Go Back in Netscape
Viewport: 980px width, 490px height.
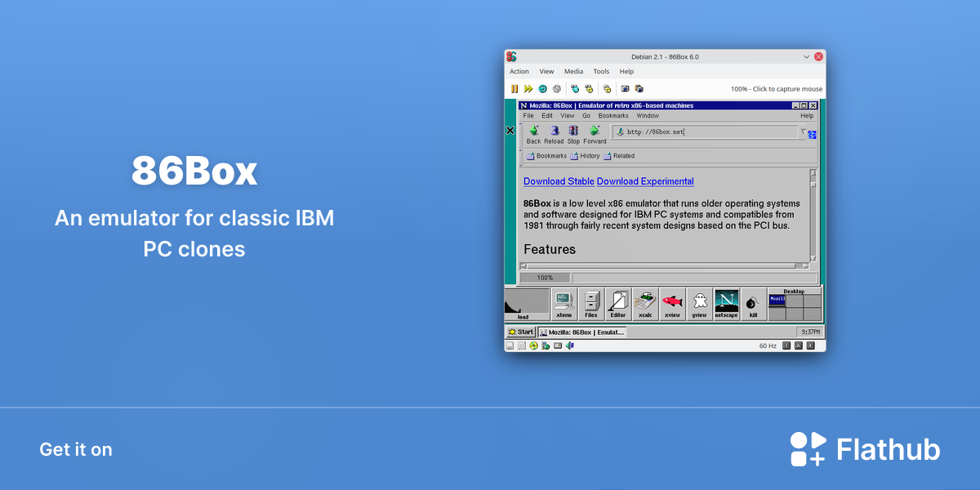point(533,134)
